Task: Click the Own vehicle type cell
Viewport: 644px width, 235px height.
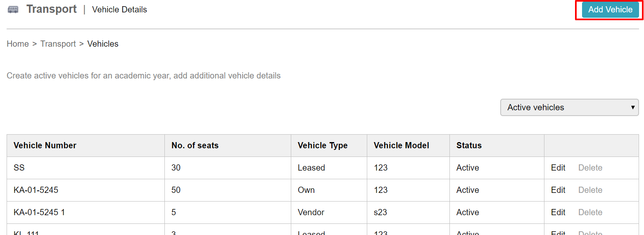Action: point(329,190)
